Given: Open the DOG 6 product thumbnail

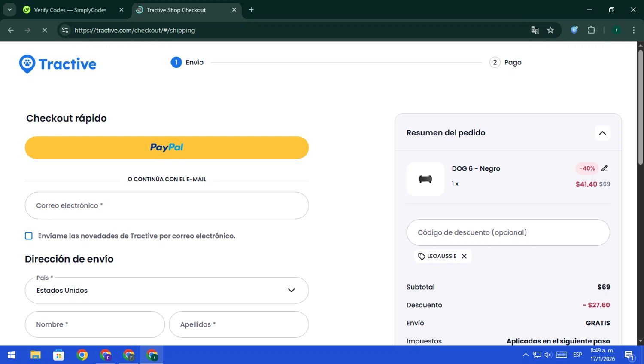Looking at the screenshot, I should point(425,179).
